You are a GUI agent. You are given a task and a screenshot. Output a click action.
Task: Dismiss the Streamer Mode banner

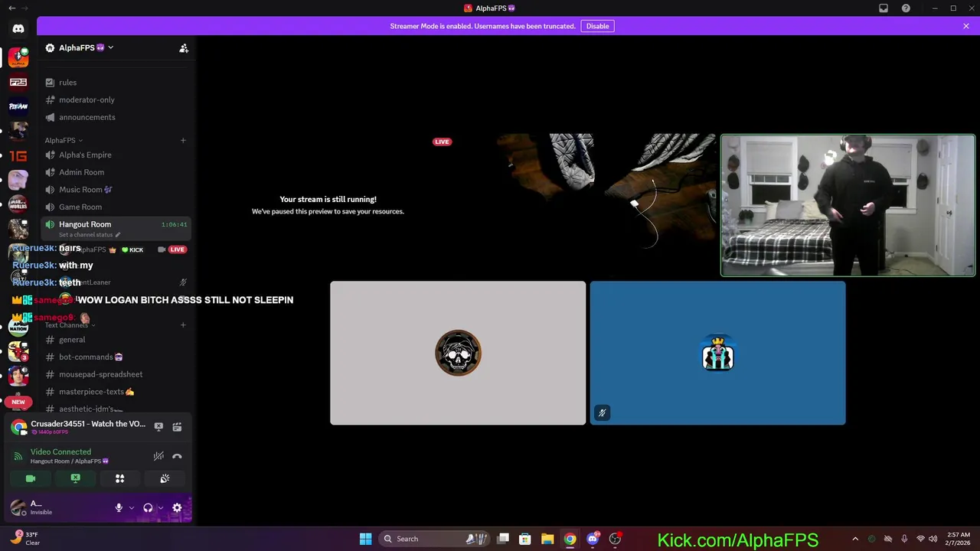coord(966,26)
